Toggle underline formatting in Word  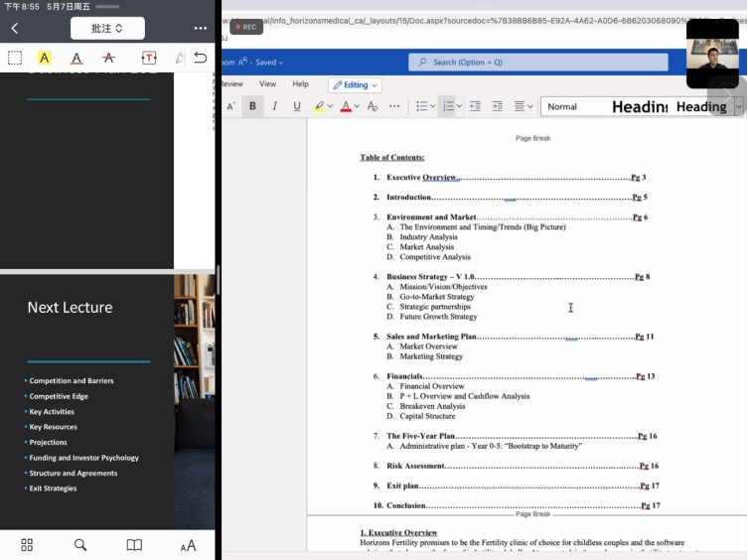coord(296,106)
